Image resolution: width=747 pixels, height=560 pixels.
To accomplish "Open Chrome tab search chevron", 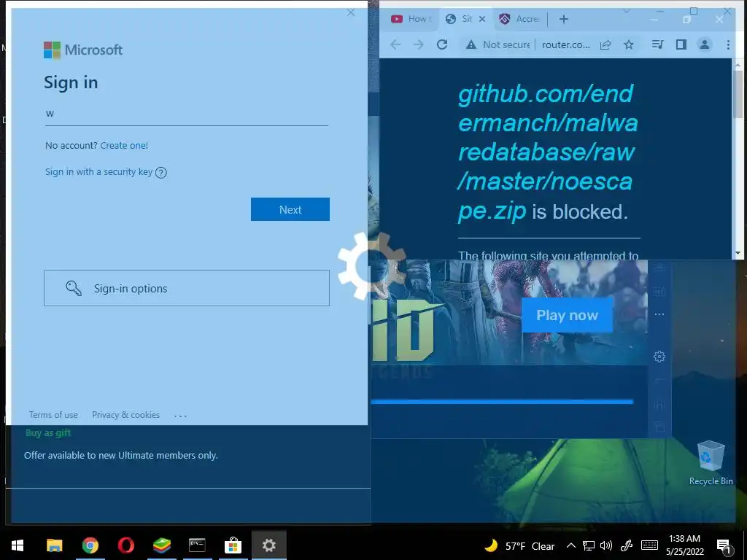I will (627, 11).
